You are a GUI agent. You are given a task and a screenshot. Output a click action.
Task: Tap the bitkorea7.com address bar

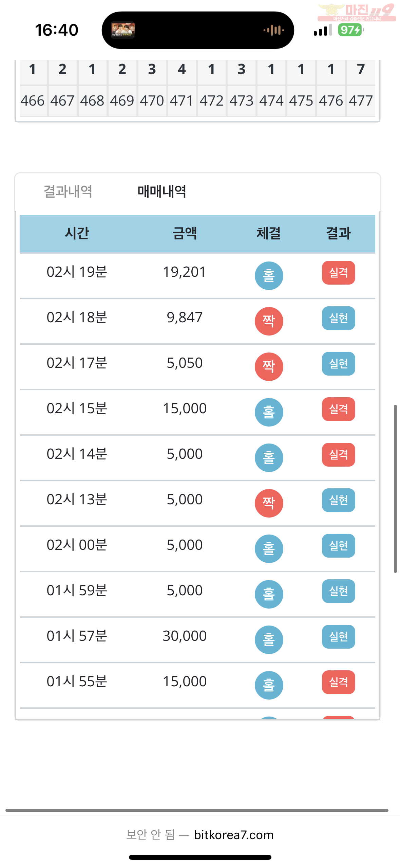pyautogui.click(x=200, y=835)
